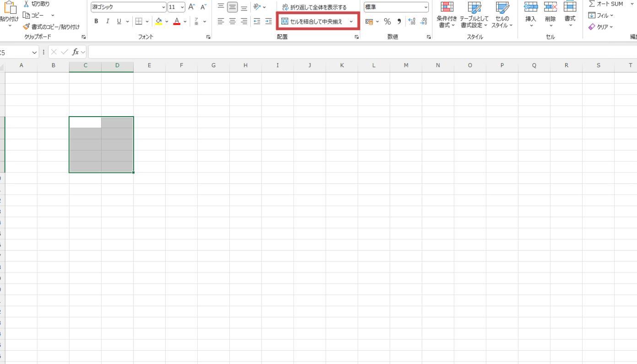Toggle Italic formatting
Viewport: 637px width, 364px height.
[108, 21]
